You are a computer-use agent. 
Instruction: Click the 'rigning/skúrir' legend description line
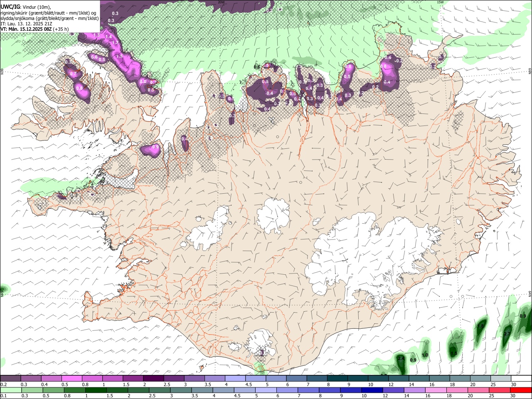click(x=48, y=12)
